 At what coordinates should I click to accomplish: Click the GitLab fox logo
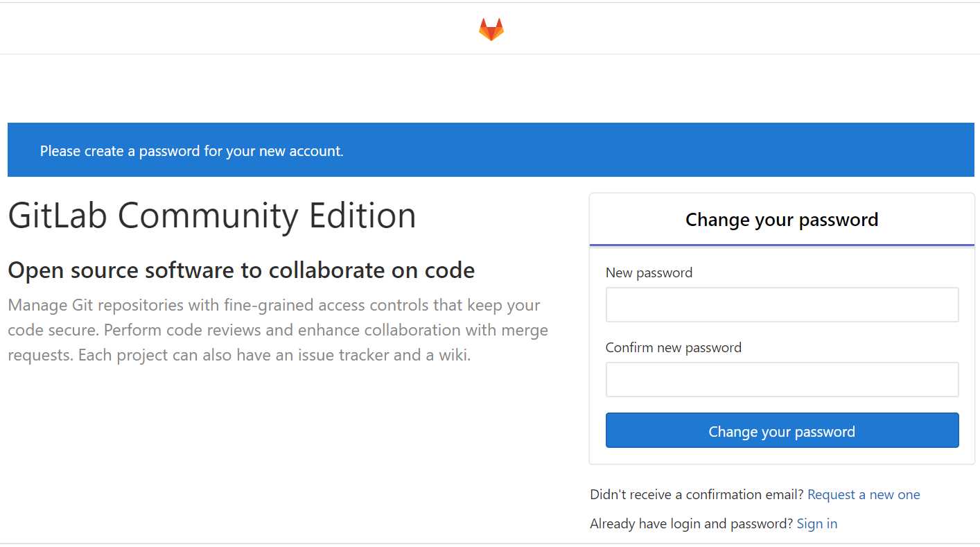[x=491, y=29]
